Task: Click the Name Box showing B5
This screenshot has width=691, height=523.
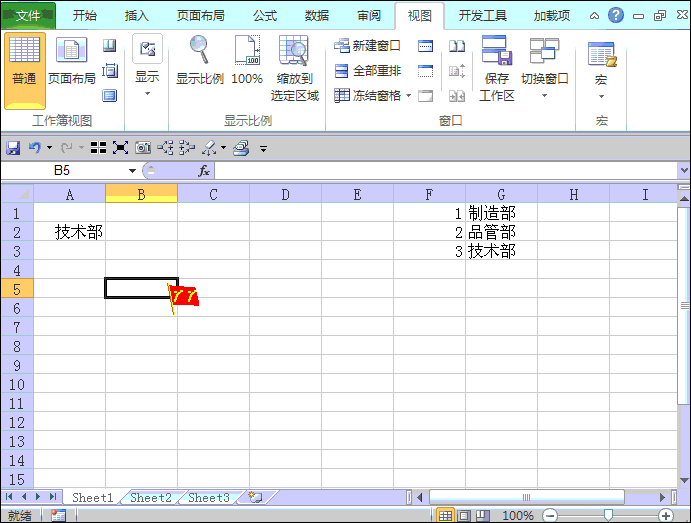Action: tap(62, 170)
